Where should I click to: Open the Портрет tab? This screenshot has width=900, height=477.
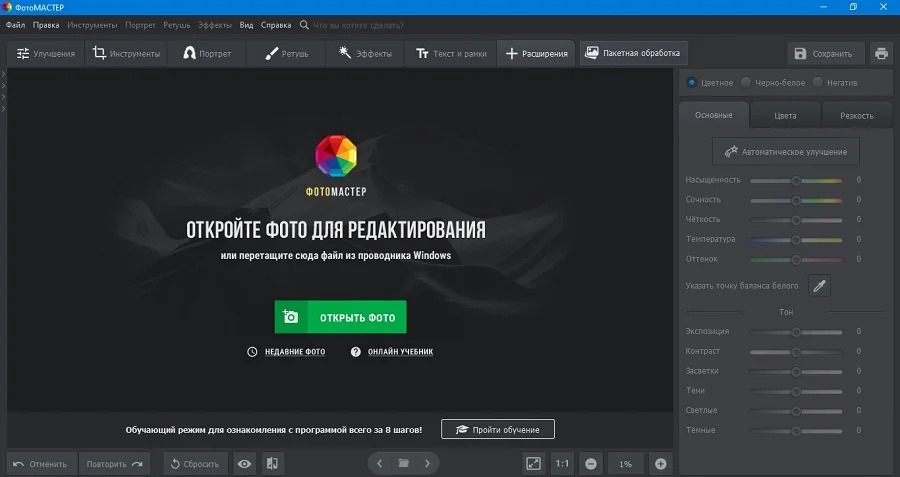pyautogui.click(x=207, y=53)
